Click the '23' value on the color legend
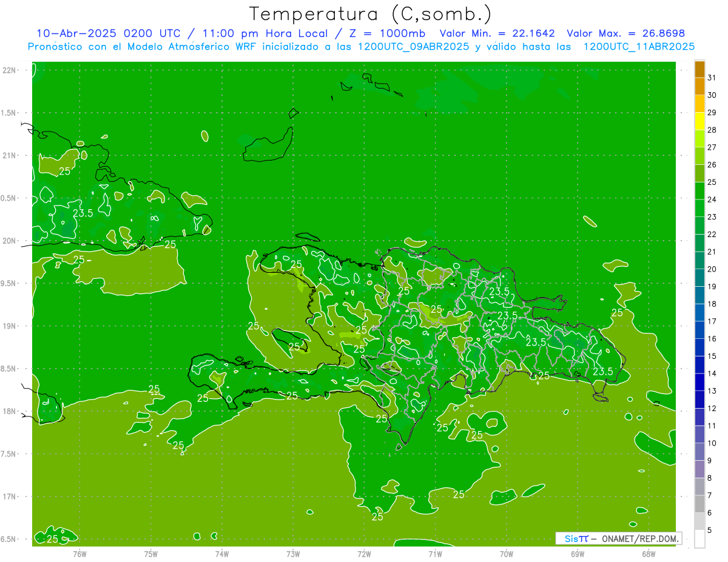Viewport: 728px width, 562px height. pos(712,216)
